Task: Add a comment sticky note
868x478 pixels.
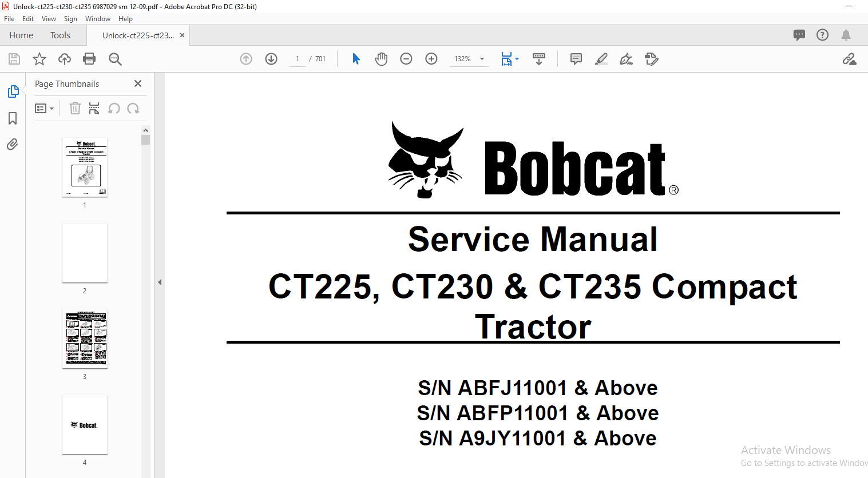Action: (576, 59)
